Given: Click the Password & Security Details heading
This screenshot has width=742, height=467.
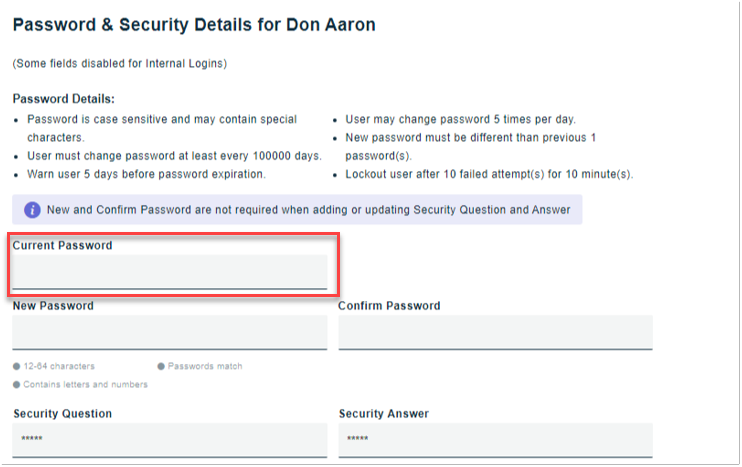Looking at the screenshot, I should click(194, 25).
